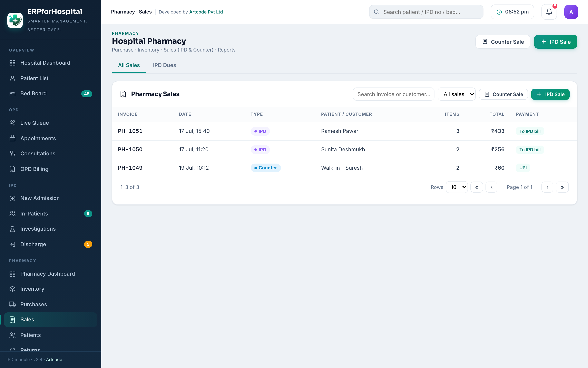Open invoice PH-1049
588x368 pixels.
130,168
